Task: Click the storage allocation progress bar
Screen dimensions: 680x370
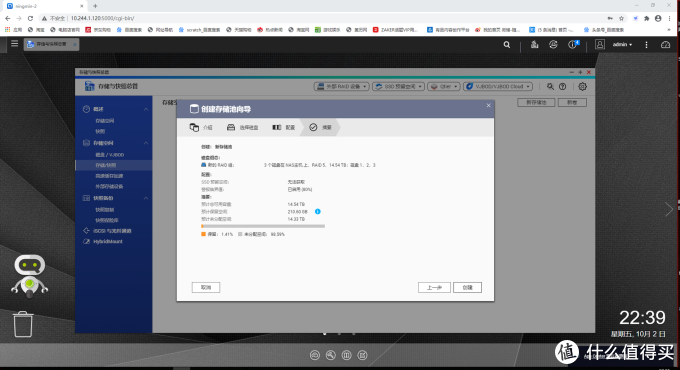Action: [x=263, y=226]
